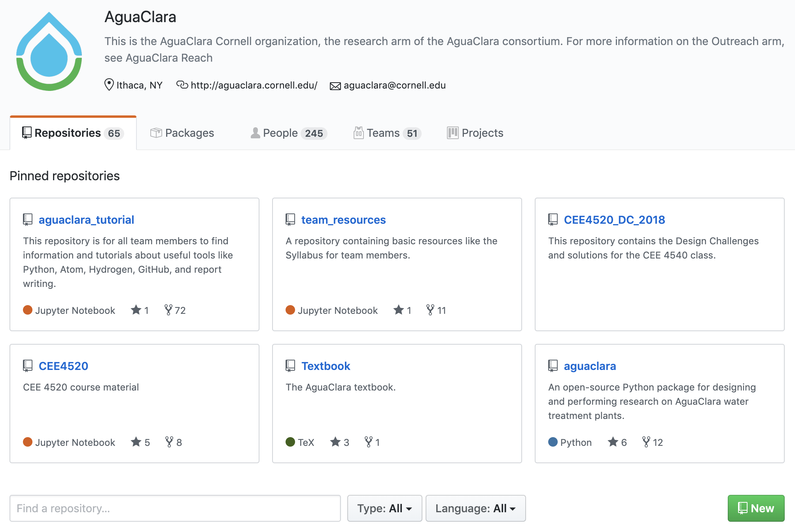Click the fork icon showing 8 forks
The image size is (795, 532).
point(169,442)
